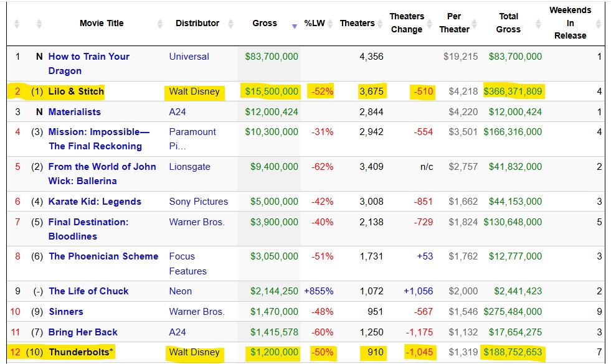
Task: Open Mission: Impossible—The Final Reckoning link
Action: pos(99,139)
